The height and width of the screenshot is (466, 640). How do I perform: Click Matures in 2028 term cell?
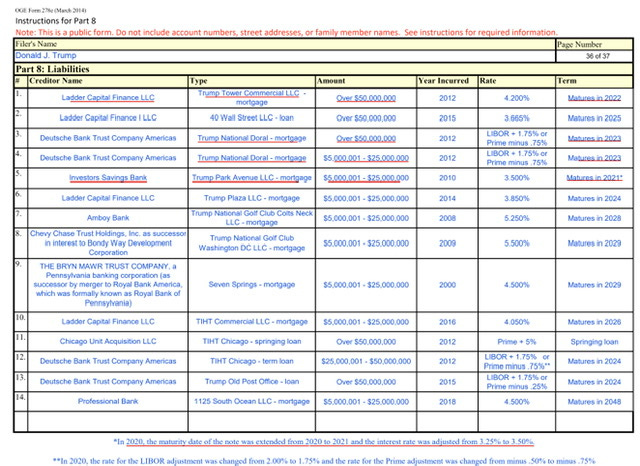tap(594, 218)
